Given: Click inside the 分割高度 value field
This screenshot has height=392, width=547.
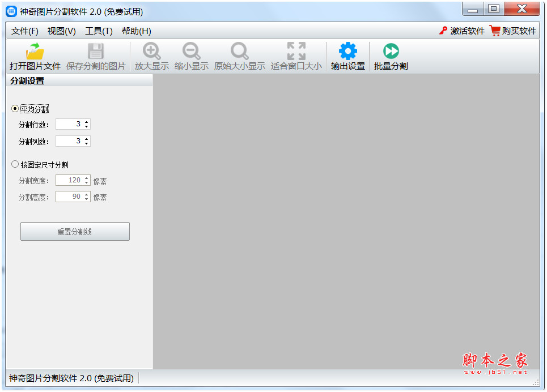Looking at the screenshot, I should click(x=71, y=197).
